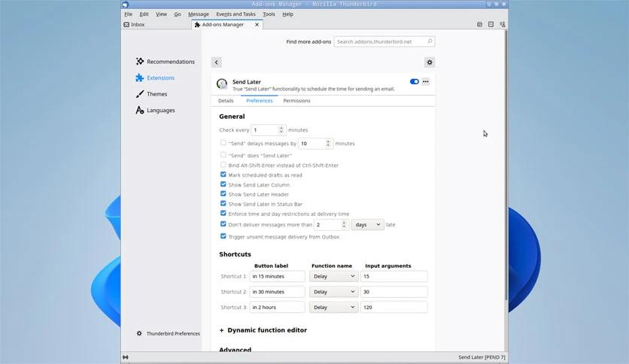
Task: Uncheck Mark scheduled drafts as read
Action: [223, 175]
